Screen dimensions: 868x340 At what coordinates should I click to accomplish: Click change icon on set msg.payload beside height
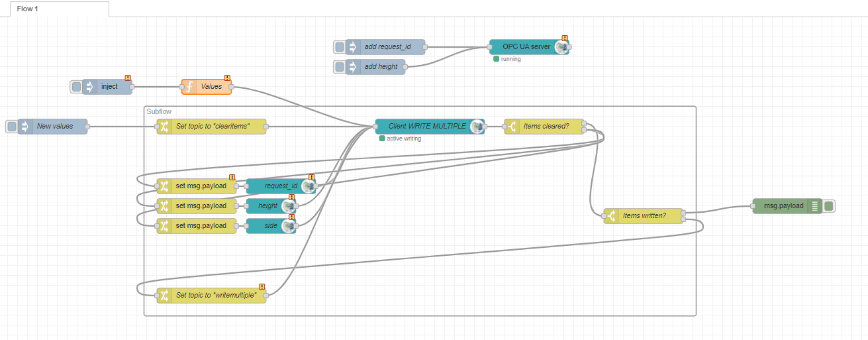coord(164,206)
